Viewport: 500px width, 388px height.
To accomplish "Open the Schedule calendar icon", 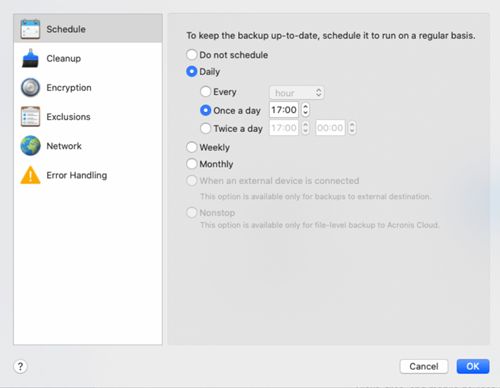I will [30, 29].
